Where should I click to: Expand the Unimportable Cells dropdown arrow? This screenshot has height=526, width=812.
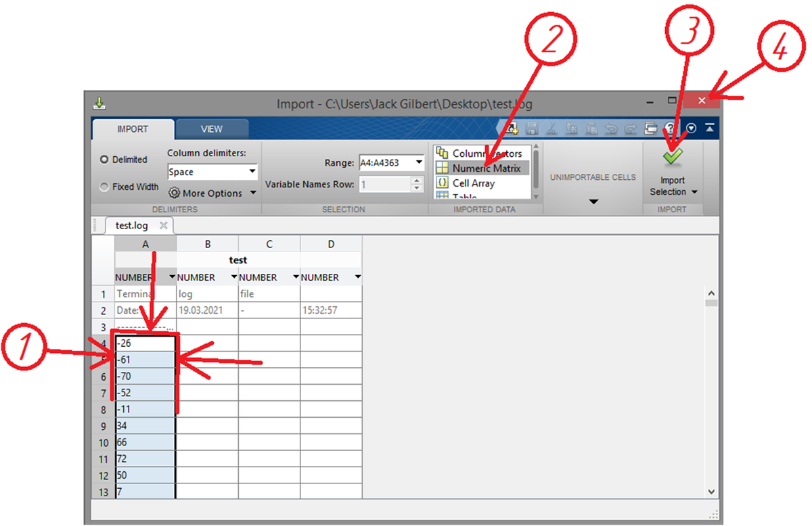pyautogui.click(x=593, y=201)
